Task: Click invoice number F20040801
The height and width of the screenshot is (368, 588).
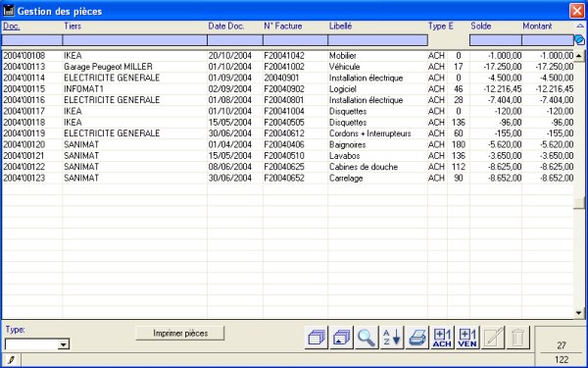Action: tap(284, 100)
